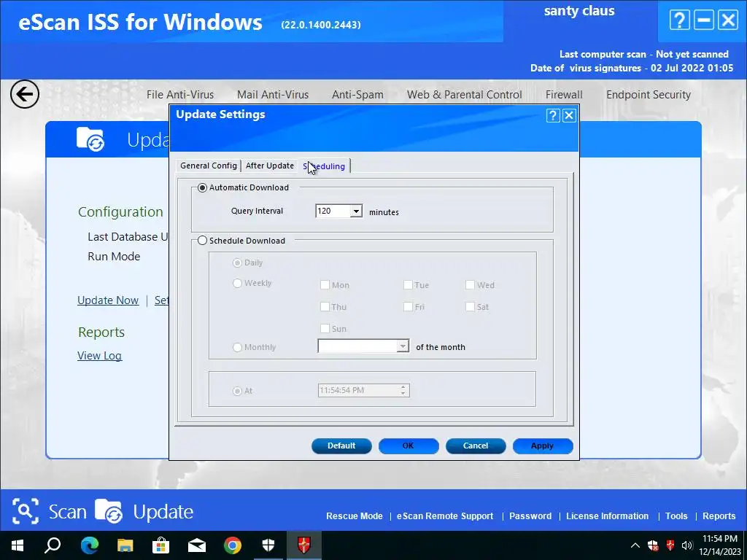The width and height of the screenshot is (747, 560).
Task: Click the Update Now link
Action: (108, 300)
